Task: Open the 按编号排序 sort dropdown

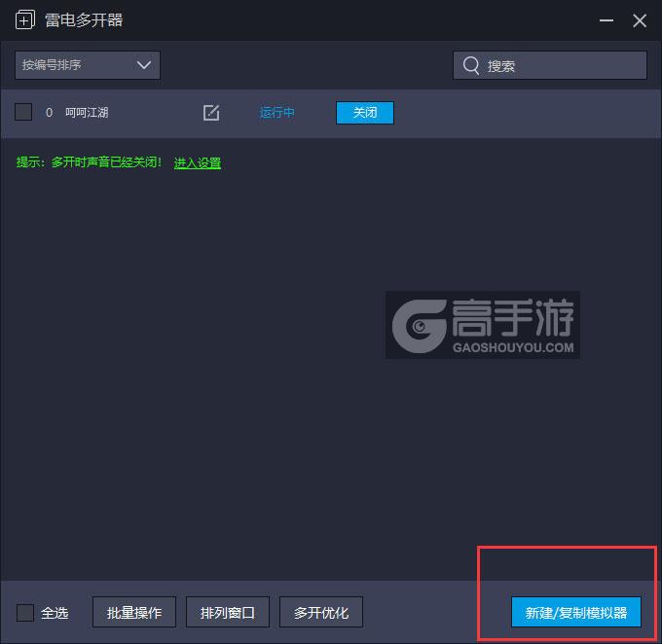Action: coord(88,65)
